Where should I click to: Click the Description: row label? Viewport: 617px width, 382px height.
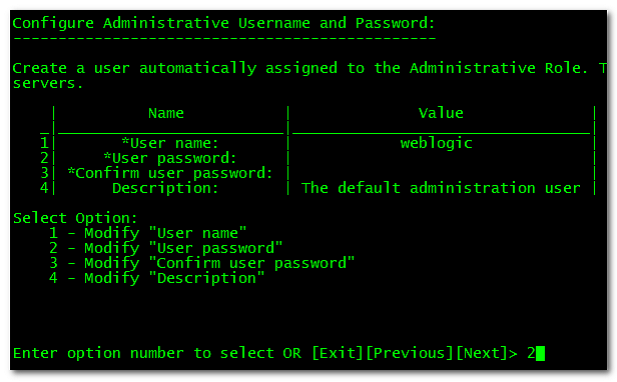tap(165, 188)
